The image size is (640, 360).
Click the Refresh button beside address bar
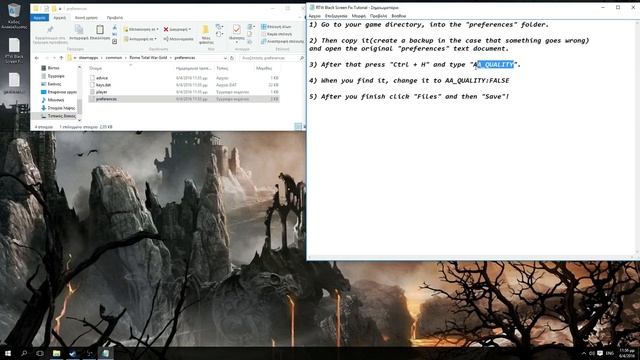pos(232,58)
